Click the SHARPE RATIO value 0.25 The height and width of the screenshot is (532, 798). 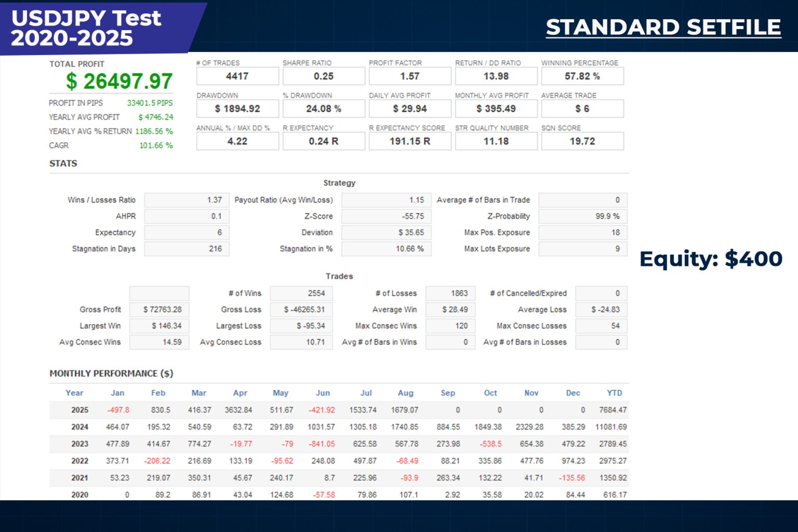[x=323, y=76]
